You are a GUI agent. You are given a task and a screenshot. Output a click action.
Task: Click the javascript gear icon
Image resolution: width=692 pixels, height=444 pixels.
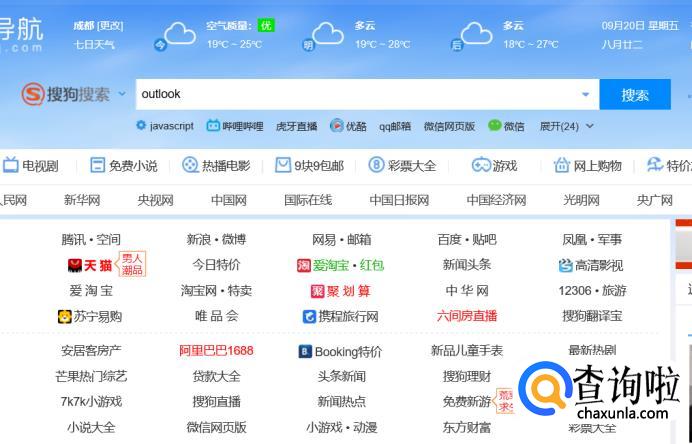[141, 125]
